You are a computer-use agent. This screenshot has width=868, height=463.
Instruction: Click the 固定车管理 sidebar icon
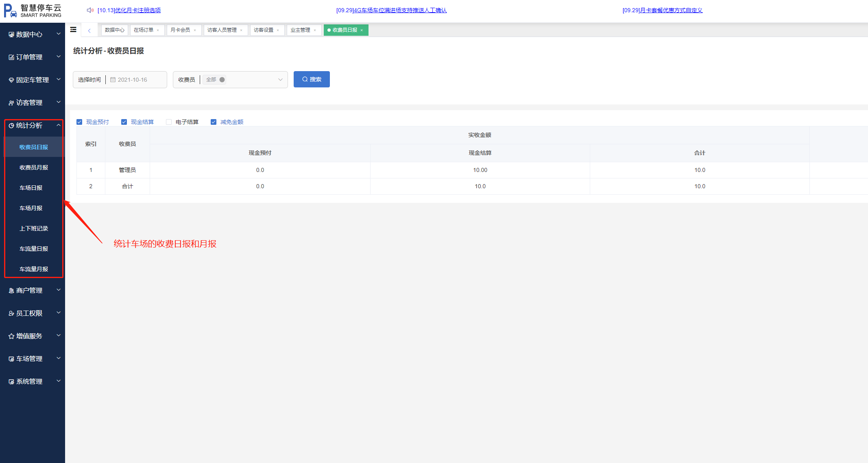pyautogui.click(x=11, y=80)
